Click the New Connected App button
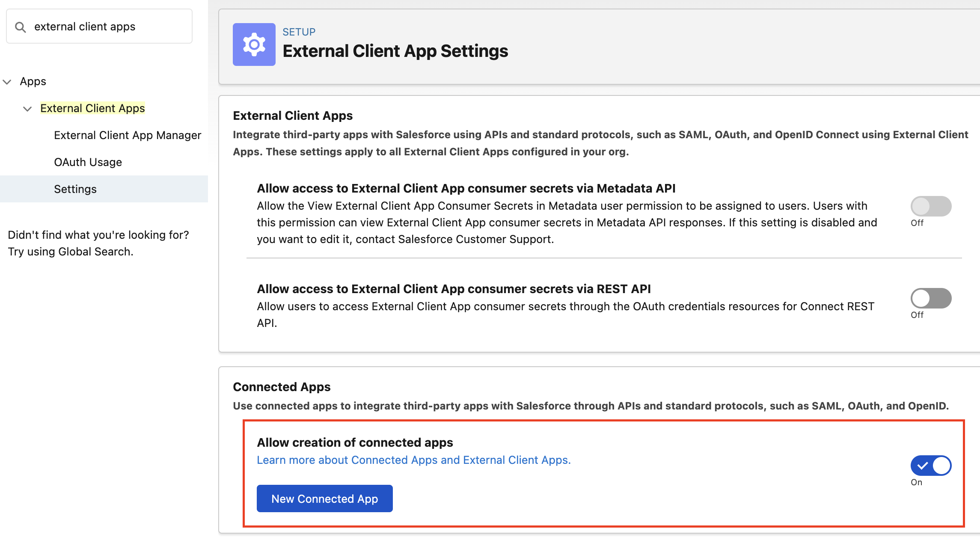The height and width of the screenshot is (540, 980). click(324, 498)
